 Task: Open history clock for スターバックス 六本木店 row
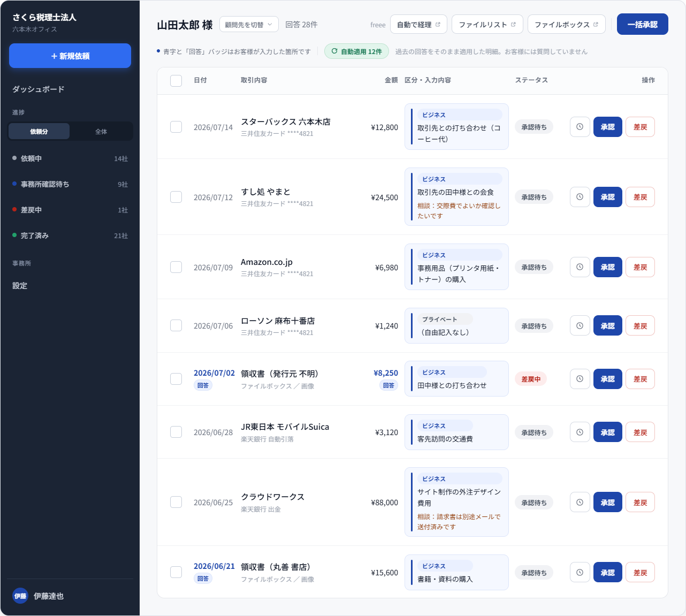580,127
